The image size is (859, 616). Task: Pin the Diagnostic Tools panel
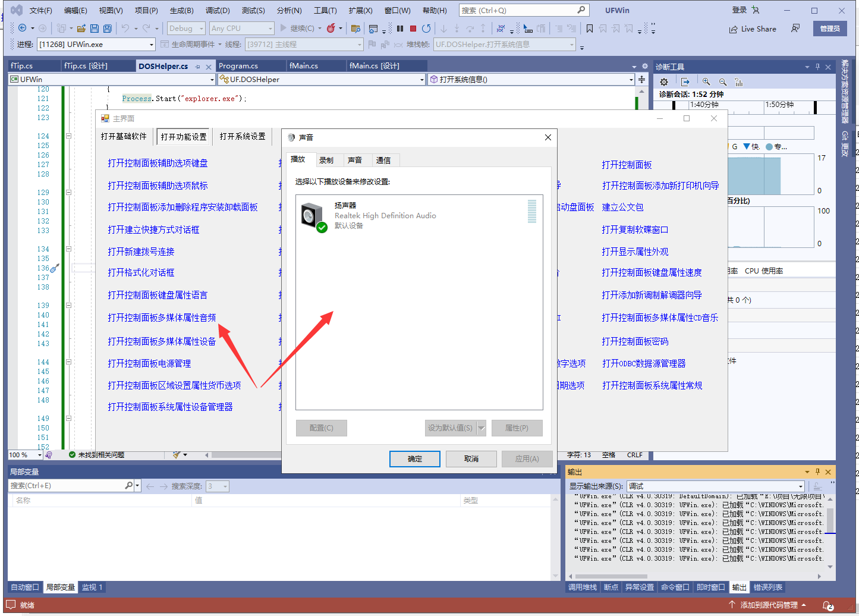817,67
